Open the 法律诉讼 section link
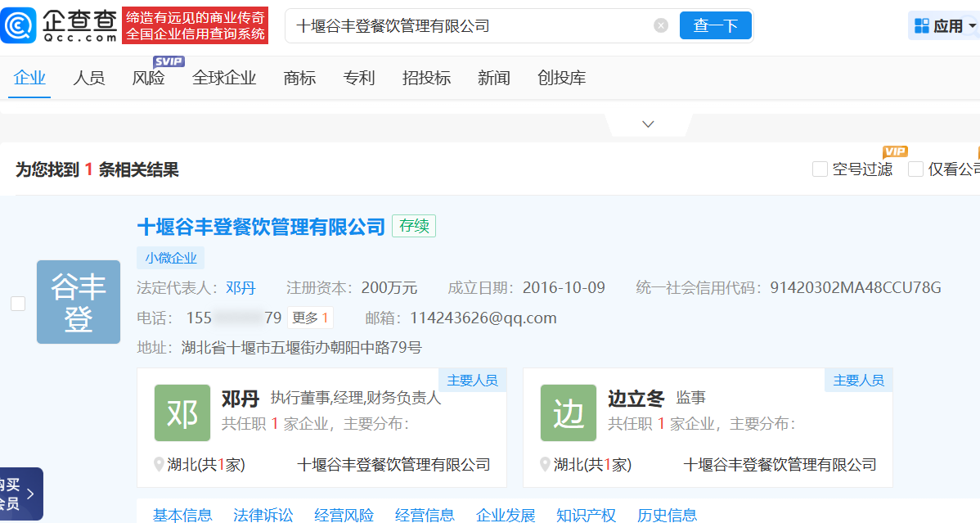 263,515
